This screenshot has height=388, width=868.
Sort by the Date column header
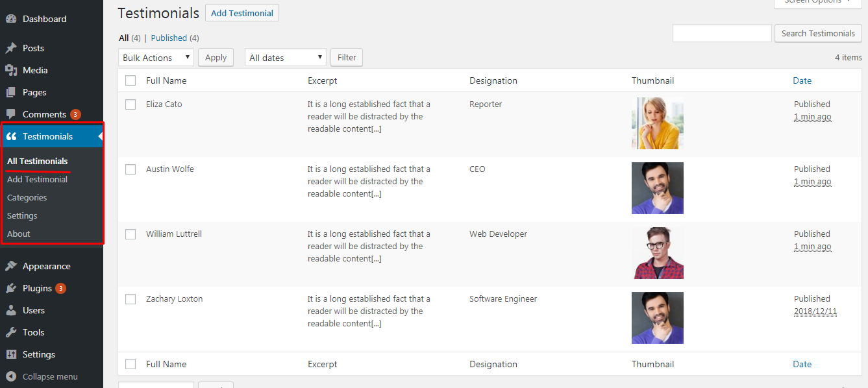click(x=802, y=80)
